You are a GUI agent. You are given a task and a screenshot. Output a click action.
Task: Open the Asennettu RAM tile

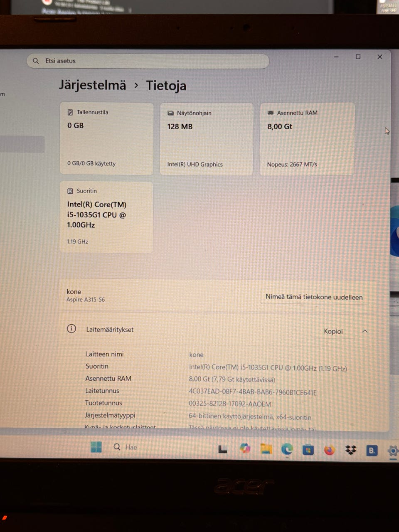pyautogui.click(x=307, y=139)
